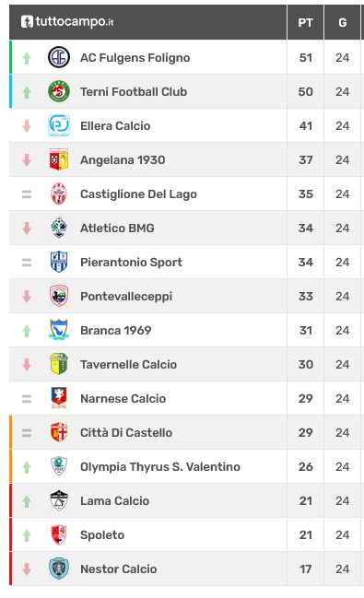This screenshot has height=598, width=364.
Task: Click the equals sign beside Narnese Calcio
Action: pyautogui.click(x=27, y=399)
